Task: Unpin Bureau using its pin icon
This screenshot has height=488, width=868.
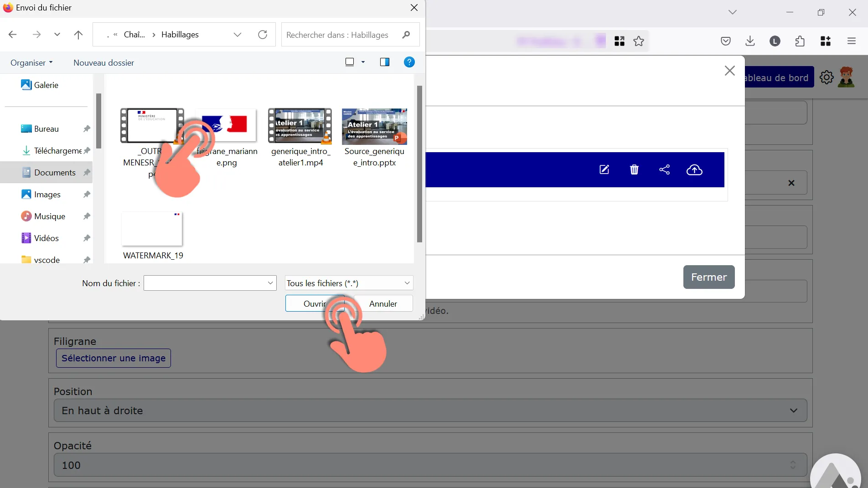Action: click(87, 129)
